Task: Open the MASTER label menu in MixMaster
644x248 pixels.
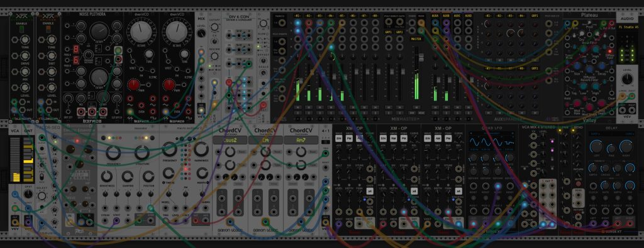Action: click(416, 39)
